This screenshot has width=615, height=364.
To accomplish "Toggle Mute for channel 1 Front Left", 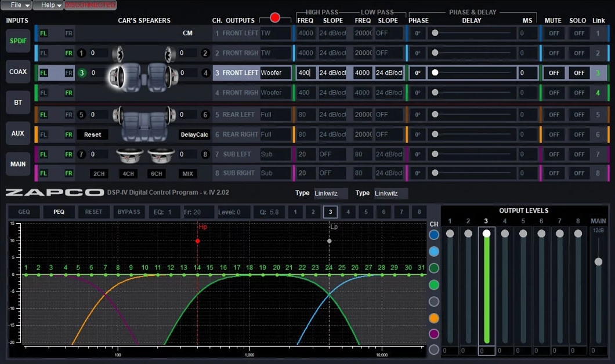I will [x=553, y=34].
